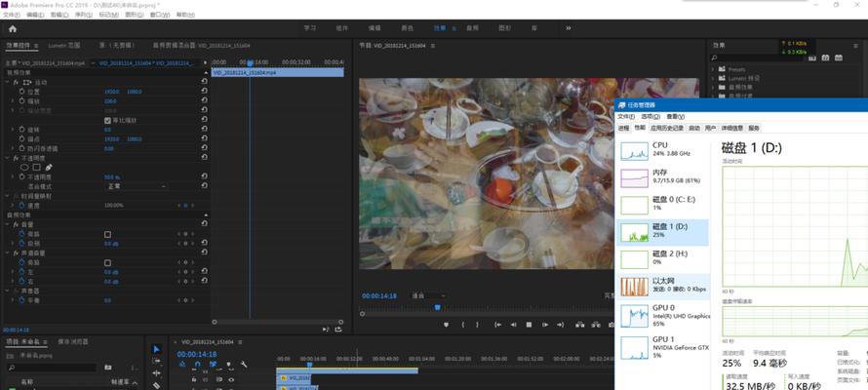This screenshot has height=390, width=868.
Task: Select 以太网 item in Task Manager
Action: (x=662, y=286)
